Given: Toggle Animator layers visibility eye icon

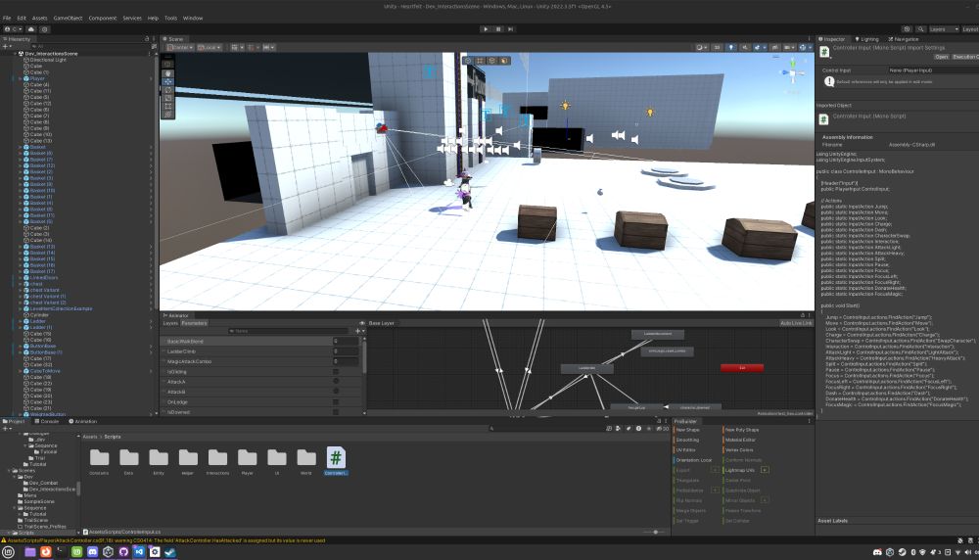Looking at the screenshot, I should 361,323.
